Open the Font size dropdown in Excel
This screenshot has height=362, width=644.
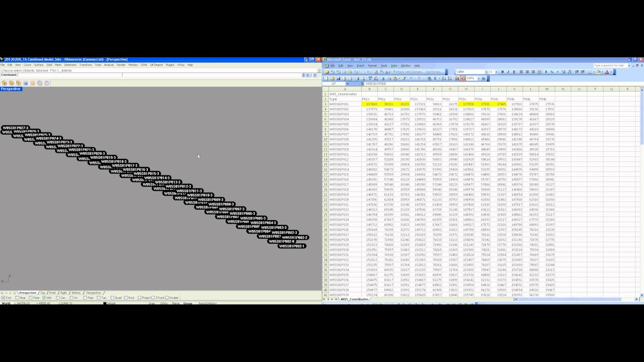(x=496, y=72)
